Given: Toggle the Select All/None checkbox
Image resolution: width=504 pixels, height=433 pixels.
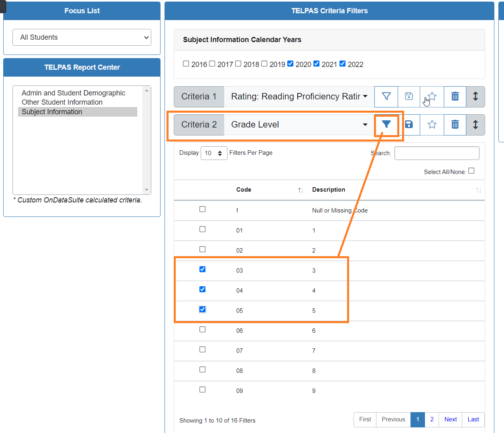Looking at the screenshot, I should tap(471, 170).
